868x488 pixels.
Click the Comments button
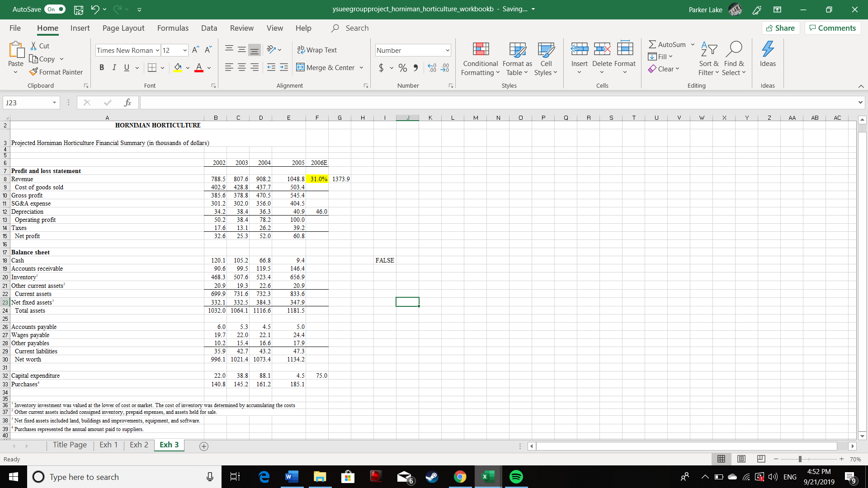point(832,28)
